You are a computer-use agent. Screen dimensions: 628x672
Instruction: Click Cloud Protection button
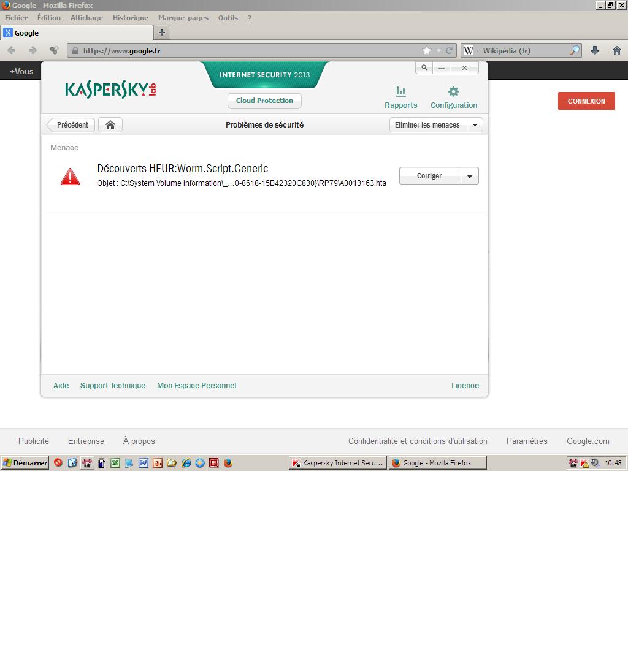pyautogui.click(x=264, y=101)
